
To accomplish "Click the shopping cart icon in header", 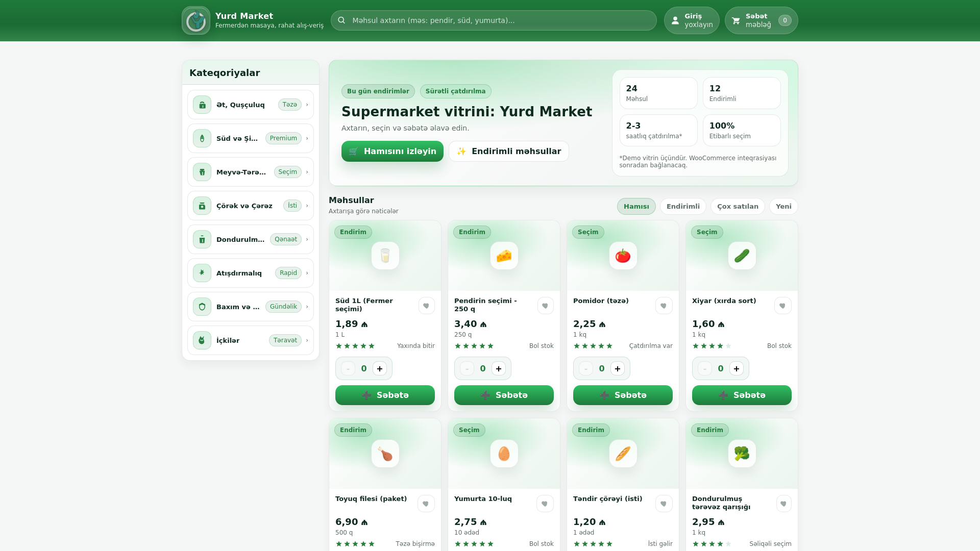I will click(x=736, y=20).
